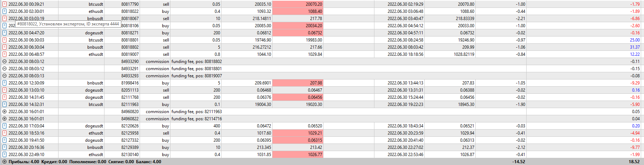The width and height of the screenshot is (644, 165).
Task: Click the Баланс: 4.00 text in summary
Action: pyautogui.click(x=149, y=162)
